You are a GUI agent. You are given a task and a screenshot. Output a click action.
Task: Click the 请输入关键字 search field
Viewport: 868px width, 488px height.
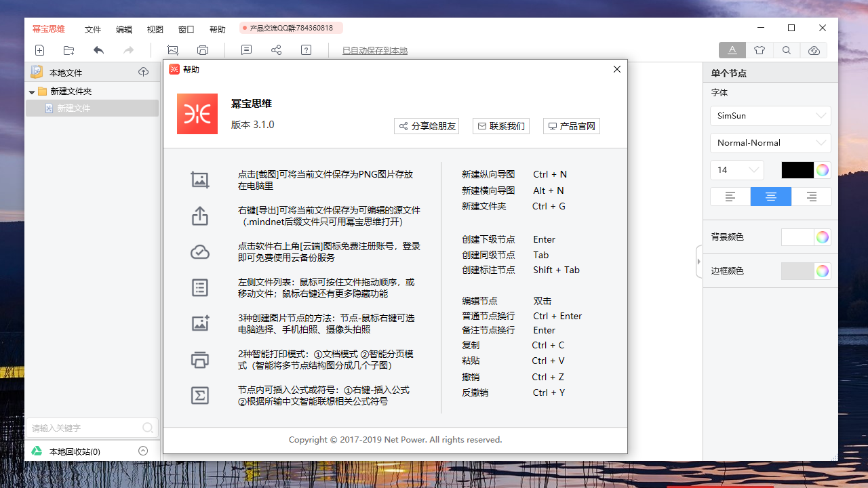tap(92, 428)
